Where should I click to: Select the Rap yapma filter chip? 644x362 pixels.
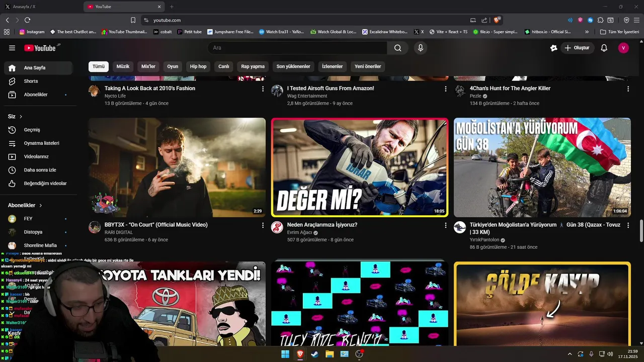(253, 66)
